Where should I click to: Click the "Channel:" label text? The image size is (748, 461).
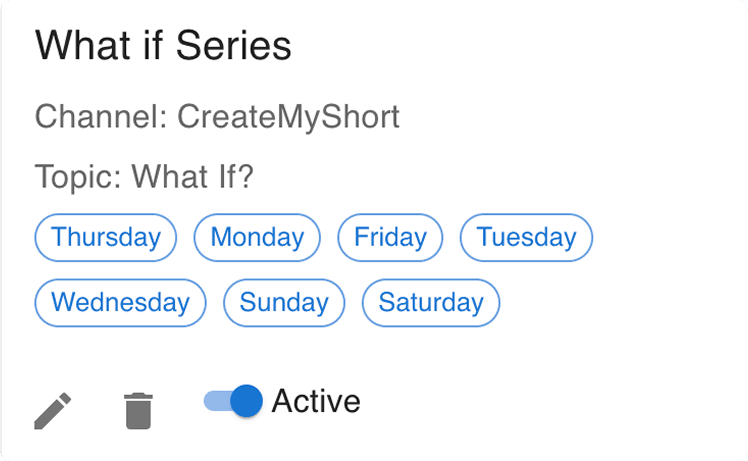pos(101,117)
